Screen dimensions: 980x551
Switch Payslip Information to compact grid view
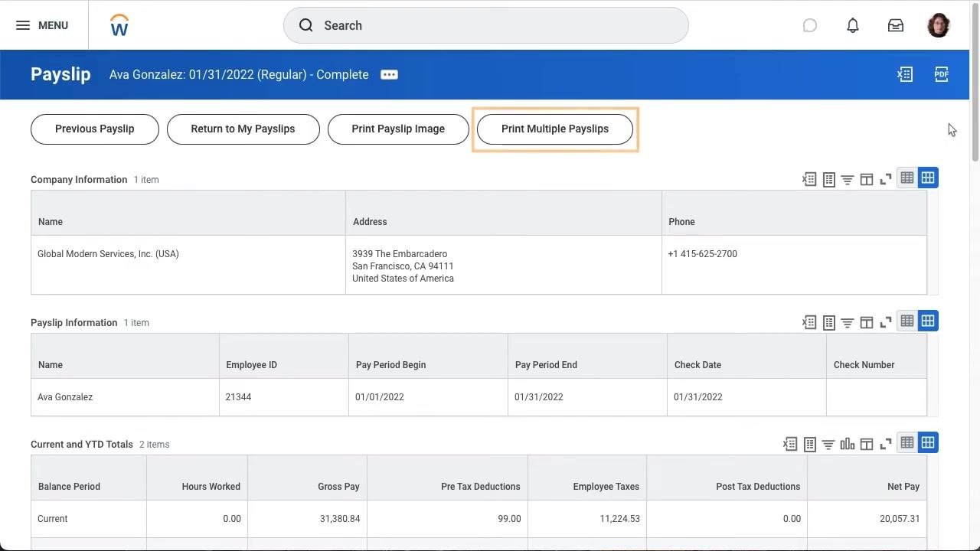907,321
